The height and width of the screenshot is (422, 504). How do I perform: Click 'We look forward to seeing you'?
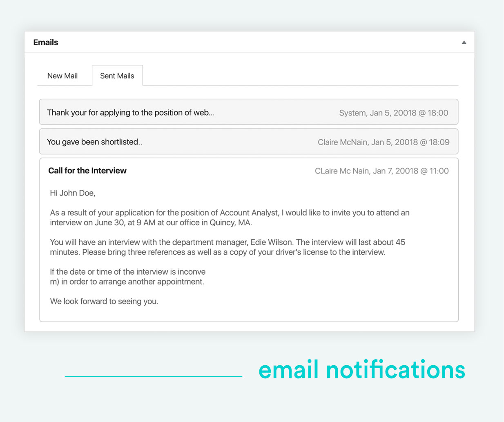[x=104, y=302]
